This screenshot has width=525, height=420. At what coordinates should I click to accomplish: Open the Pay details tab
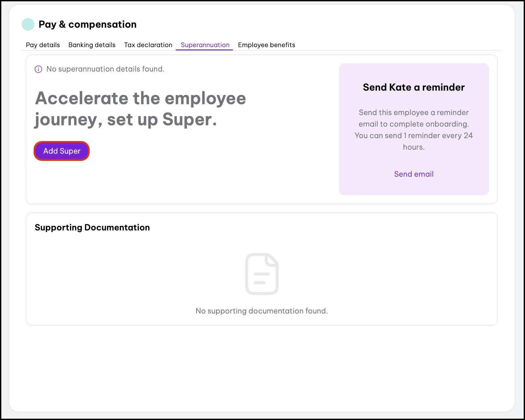43,45
